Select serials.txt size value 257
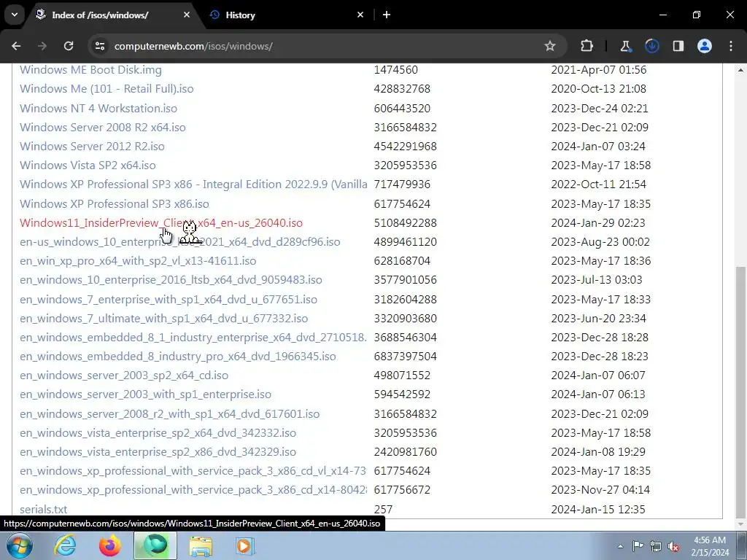This screenshot has height=560, width=747. (x=383, y=509)
